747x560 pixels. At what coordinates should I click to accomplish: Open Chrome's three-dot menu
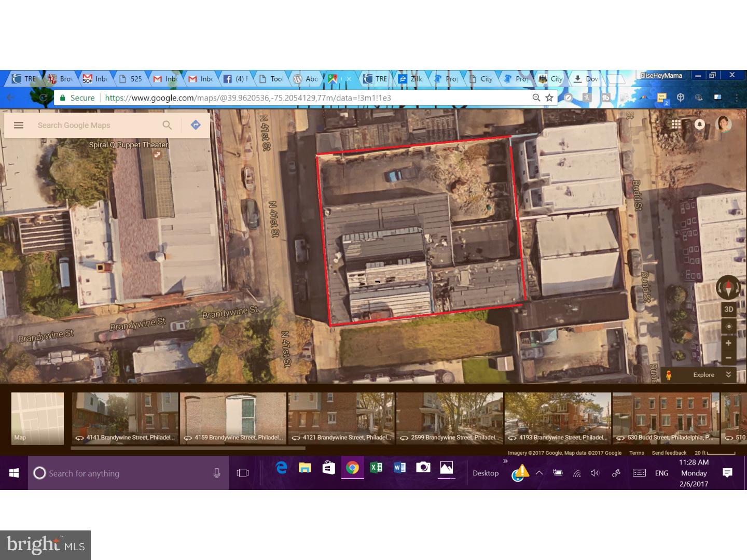738,97
